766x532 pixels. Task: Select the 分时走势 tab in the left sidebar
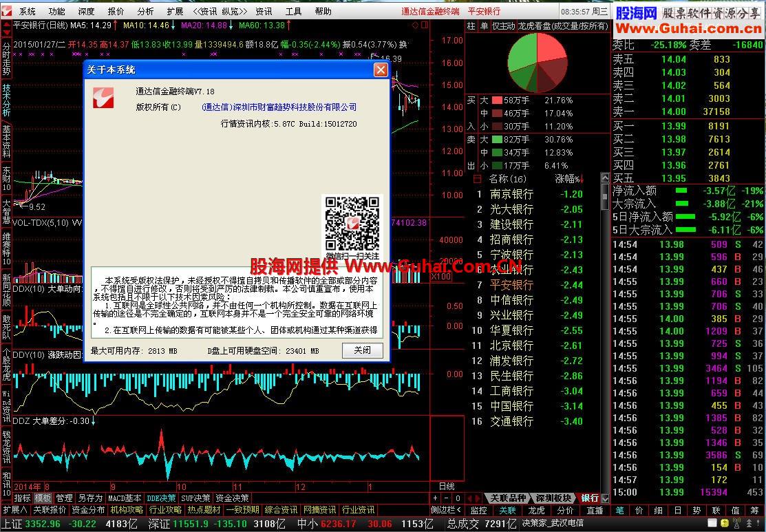(x=6, y=60)
